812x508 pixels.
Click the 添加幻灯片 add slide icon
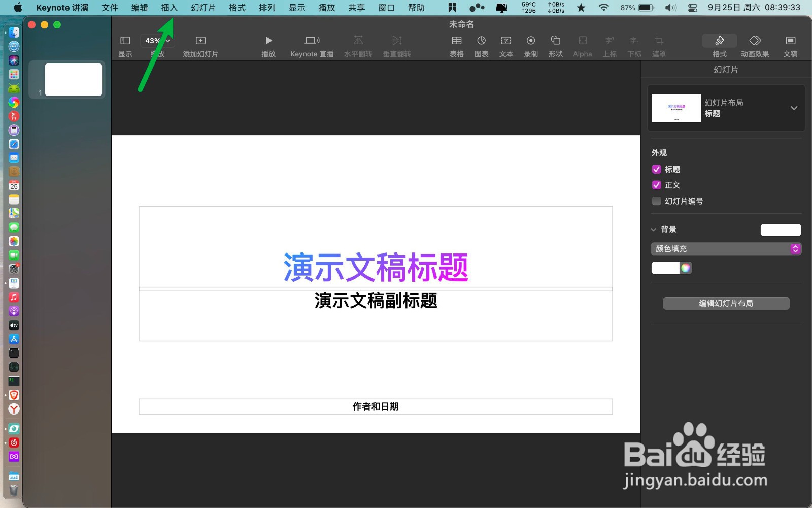200,41
